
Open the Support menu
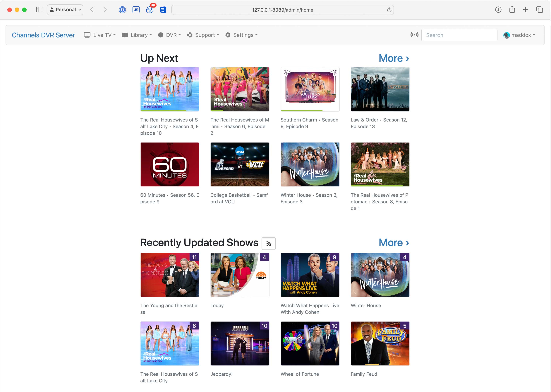click(x=203, y=35)
